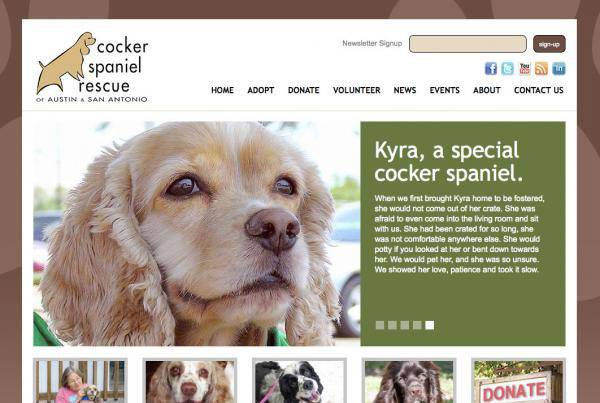Select the first slideshow indicator square
The width and height of the screenshot is (600, 403).
[380, 325]
